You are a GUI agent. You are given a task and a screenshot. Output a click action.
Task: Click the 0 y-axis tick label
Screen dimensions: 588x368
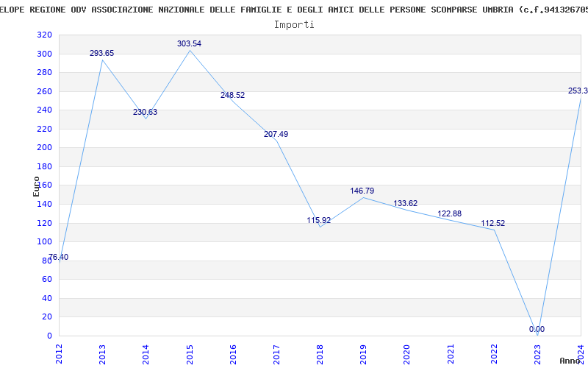click(49, 336)
